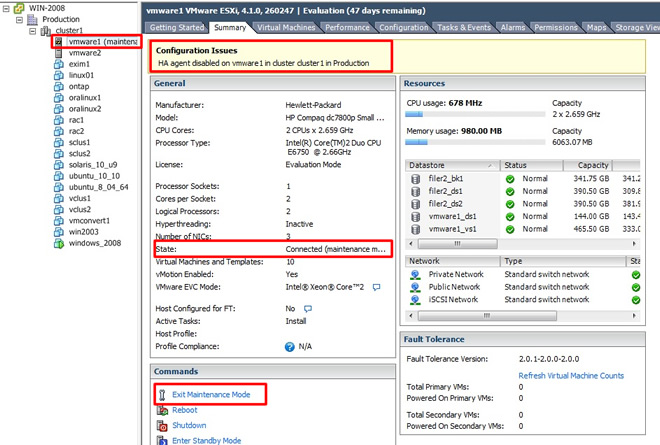Collapse the WIN-2008 root tree node

click(x=6, y=7)
